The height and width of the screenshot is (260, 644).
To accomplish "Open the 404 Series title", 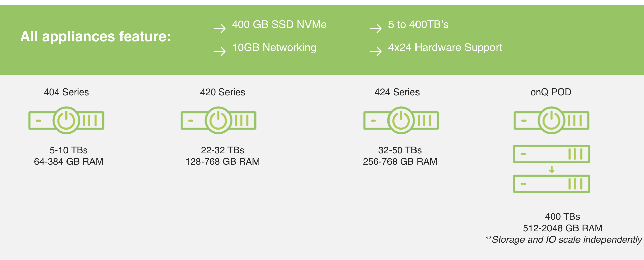I will pos(66,92).
